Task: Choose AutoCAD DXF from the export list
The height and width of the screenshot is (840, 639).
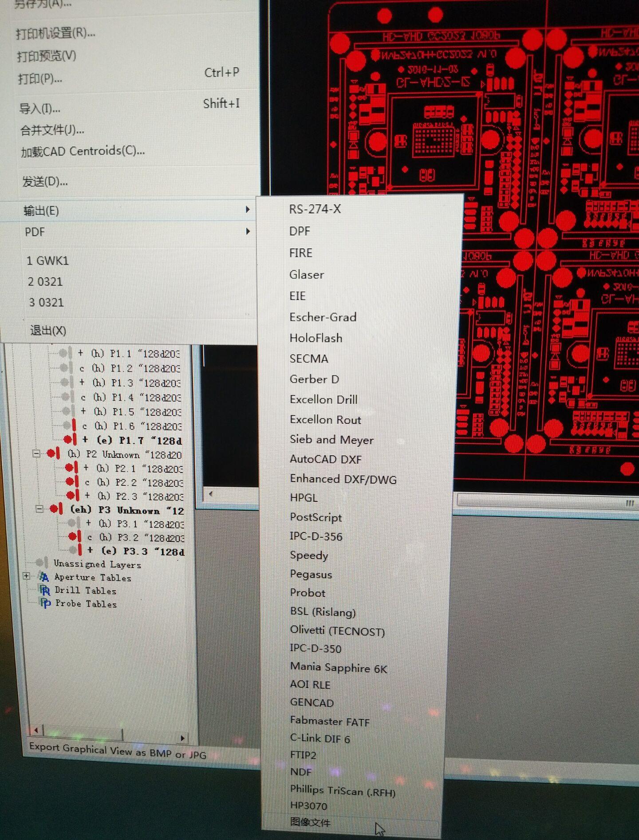Action: [326, 459]
